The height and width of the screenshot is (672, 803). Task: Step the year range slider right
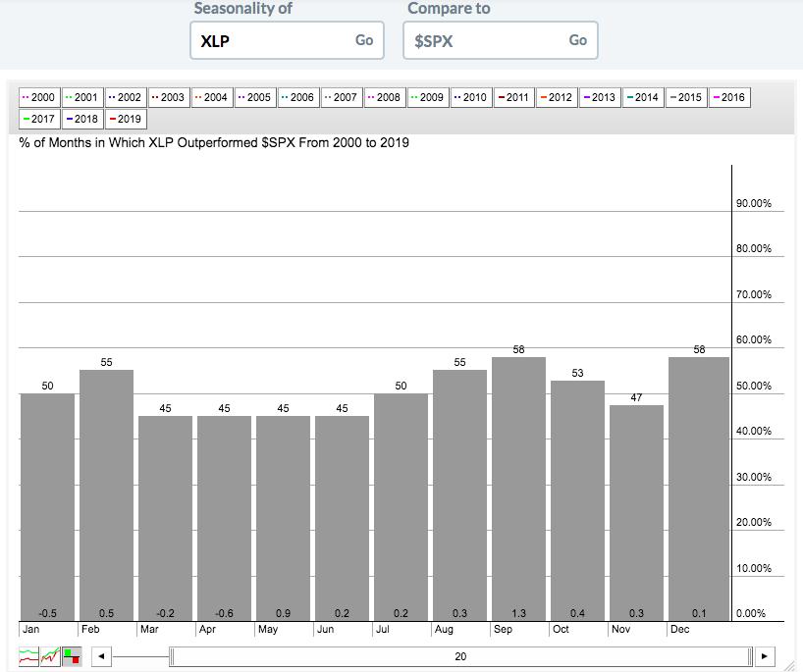pyautogui.click(x=765, y=656)
